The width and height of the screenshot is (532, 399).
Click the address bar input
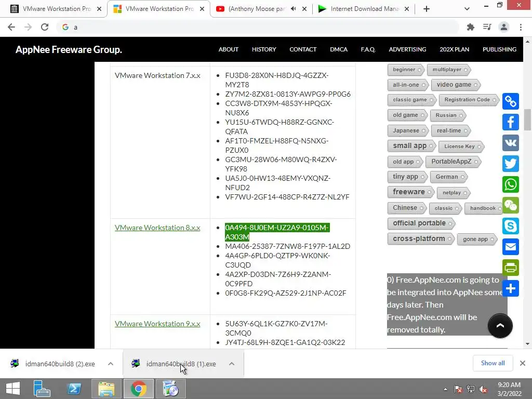[258, 27]
